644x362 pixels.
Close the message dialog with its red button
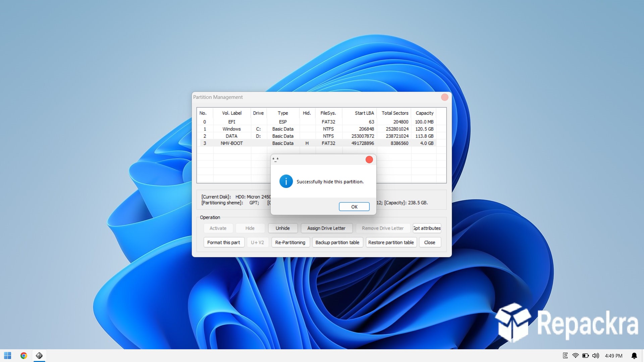369,160
